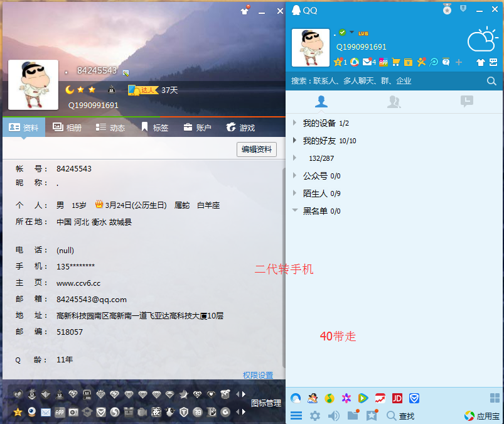The image size is (504, 424).
Task: Open the app grid manager icon
Action: click(495, 398)
